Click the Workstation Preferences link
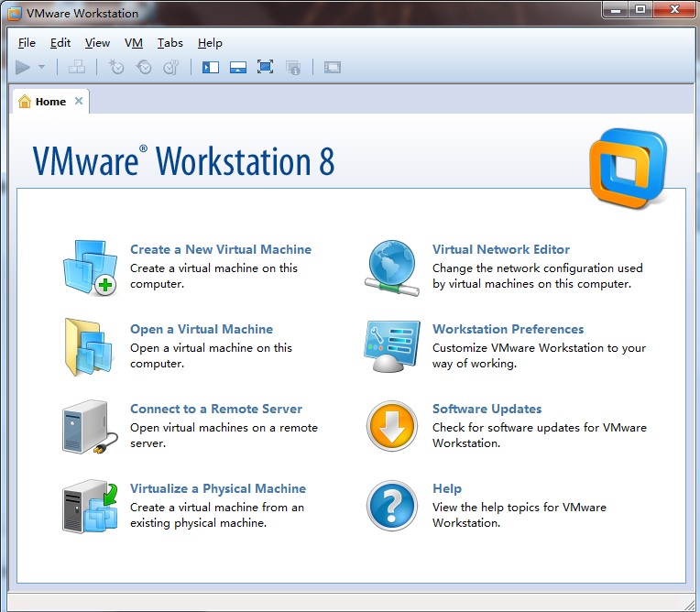This screenshot has height=612, width=700. click(508, 329)
